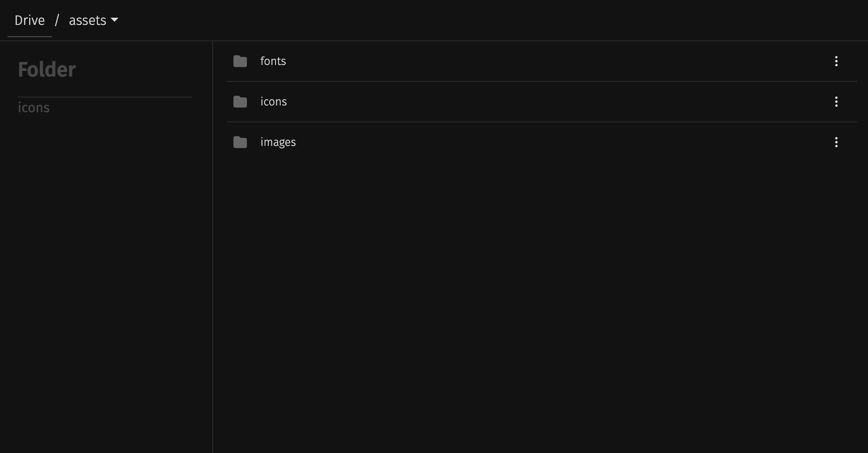
Task: Click the icons folder icon in list
Action: (x=240, y=102)
